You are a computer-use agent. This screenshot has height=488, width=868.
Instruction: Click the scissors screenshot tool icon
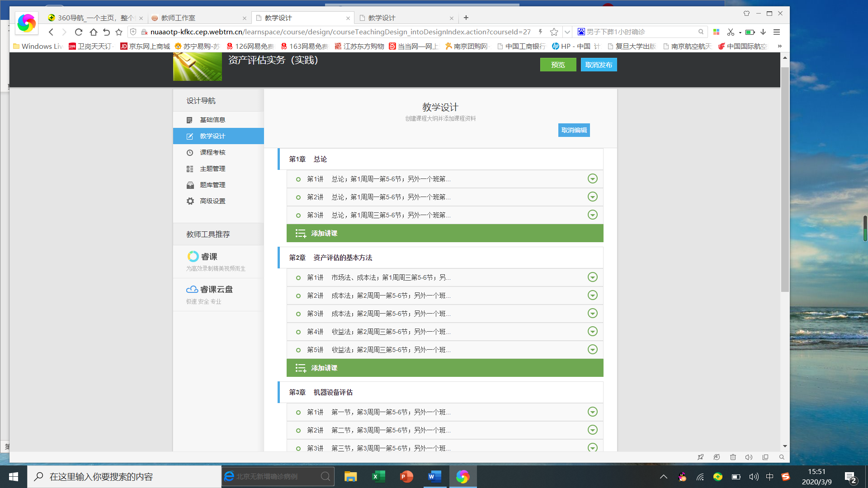731,32
